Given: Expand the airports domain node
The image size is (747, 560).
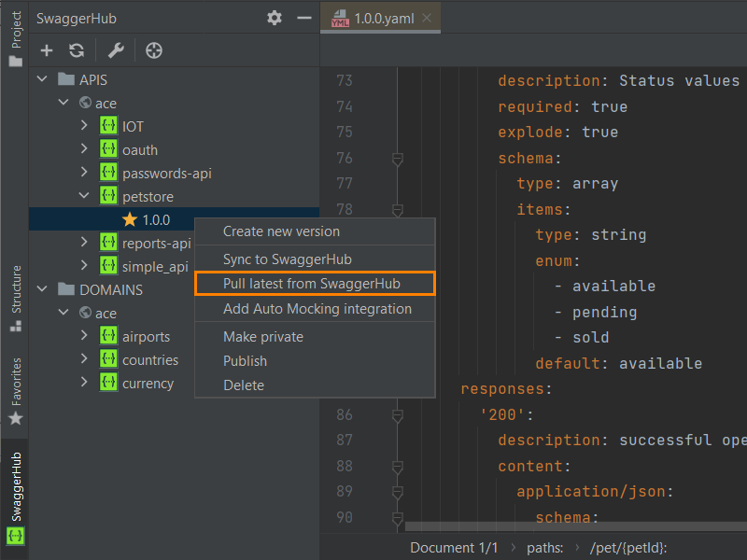Looking at the screenshot, I should point(85,336).
